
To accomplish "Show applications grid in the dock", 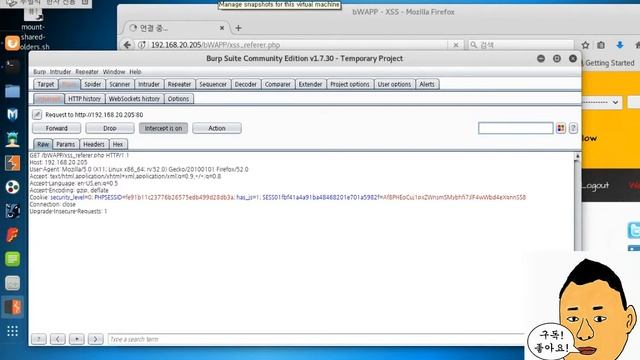I will click(x=12, y=331).
